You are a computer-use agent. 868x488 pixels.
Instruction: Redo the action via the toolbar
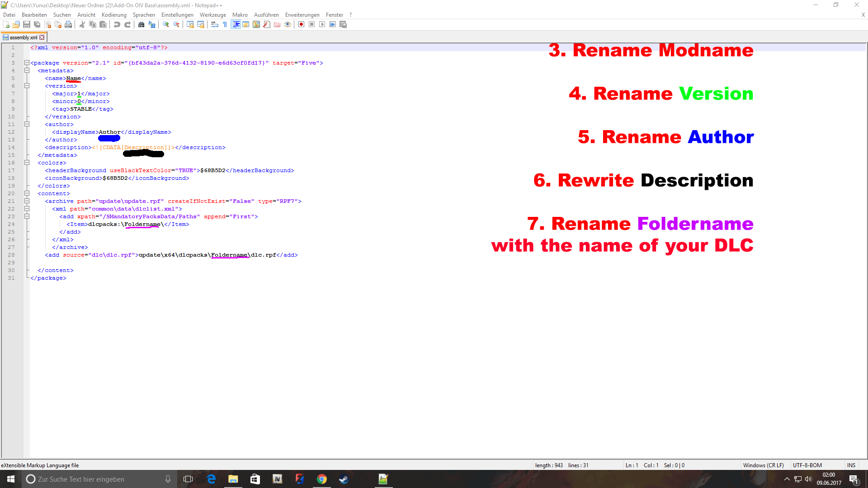pyautogui.click(x=127, y=24)
